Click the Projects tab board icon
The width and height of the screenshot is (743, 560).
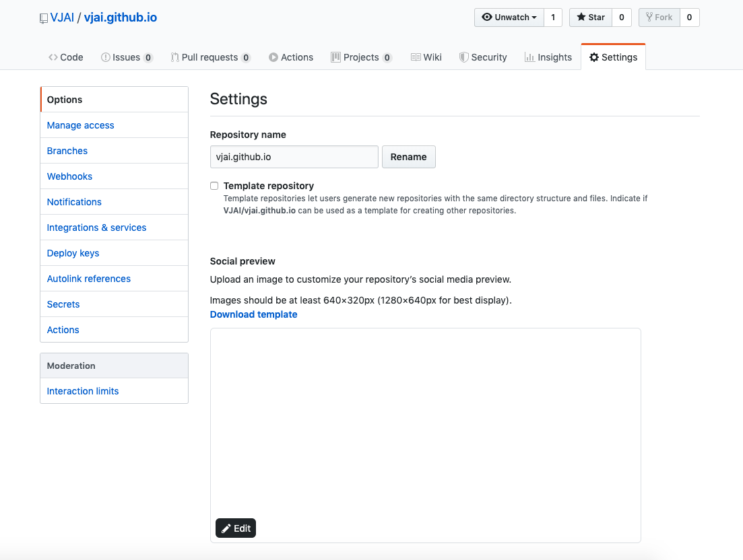pyautogui.click(x=335, y=57)
